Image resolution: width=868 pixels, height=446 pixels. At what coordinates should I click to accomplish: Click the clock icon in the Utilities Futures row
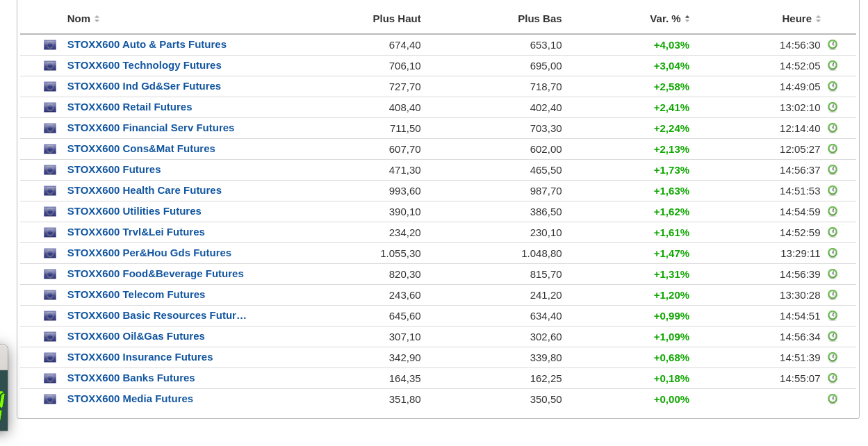coord(832,211)
